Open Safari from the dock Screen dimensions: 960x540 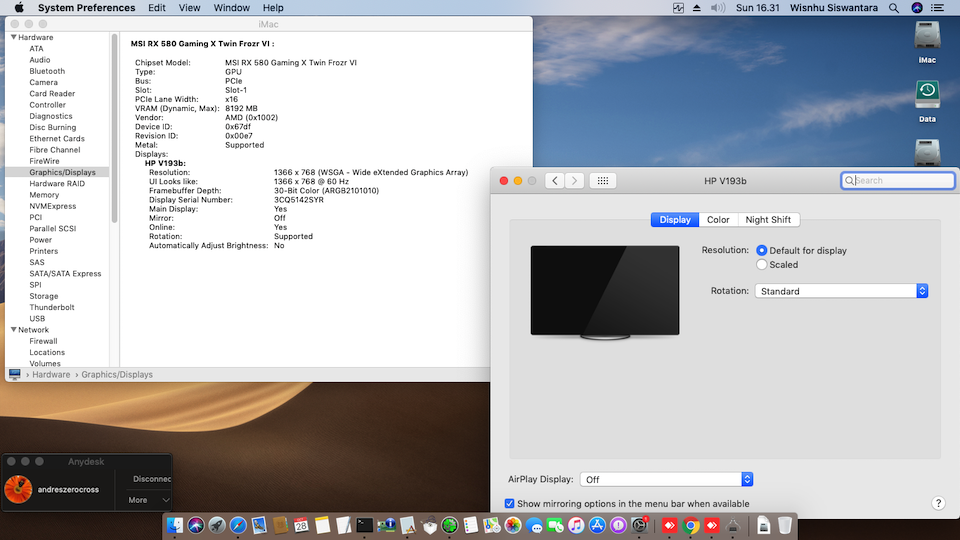coord(238,525)
